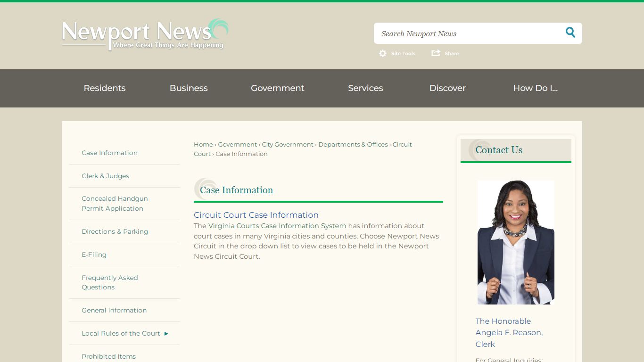Open the Services menu
This screenshot has width=644, height=362.
click(x=365, y=88)
